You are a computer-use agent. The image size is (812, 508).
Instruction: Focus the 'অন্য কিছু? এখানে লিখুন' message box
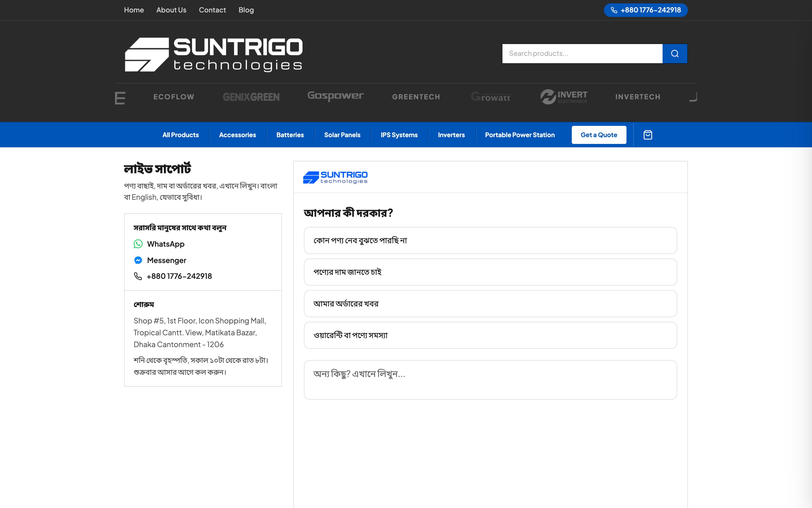(490, 380)
